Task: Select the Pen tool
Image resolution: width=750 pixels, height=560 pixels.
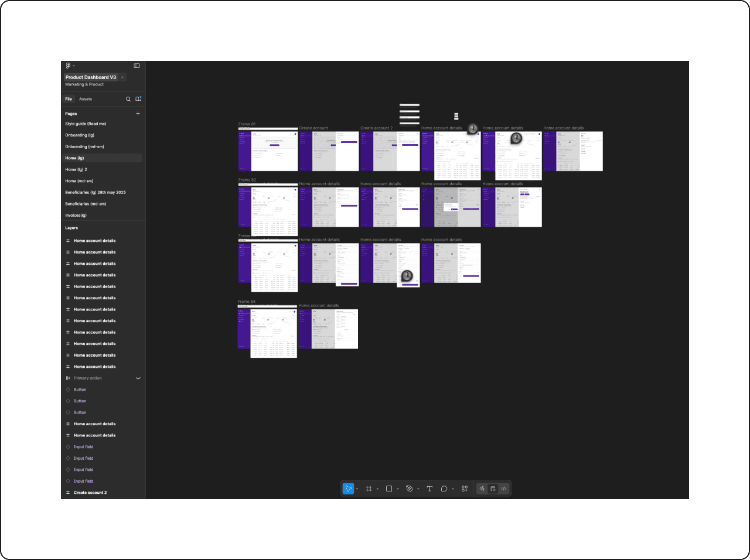Action: [x=410, y=489]
